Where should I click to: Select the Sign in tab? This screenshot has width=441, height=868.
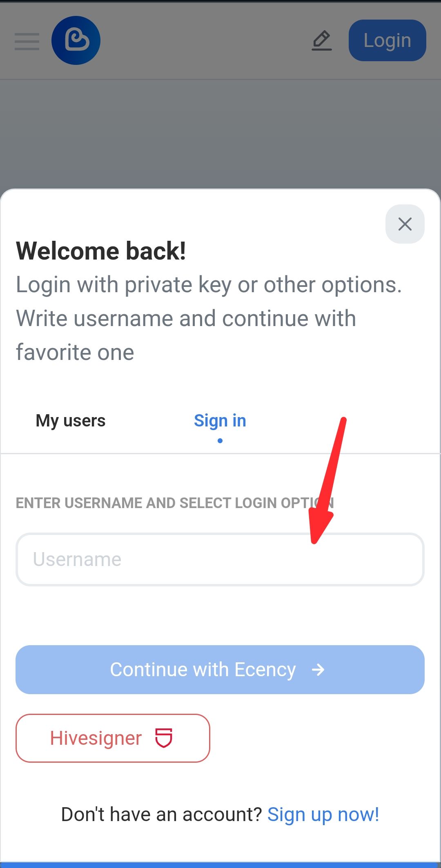220,421
